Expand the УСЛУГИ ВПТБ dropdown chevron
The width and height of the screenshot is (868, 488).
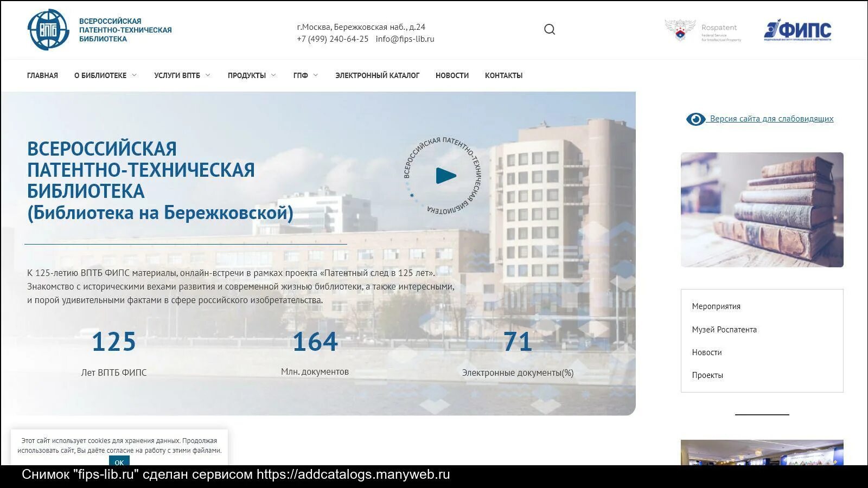[208, 75]
